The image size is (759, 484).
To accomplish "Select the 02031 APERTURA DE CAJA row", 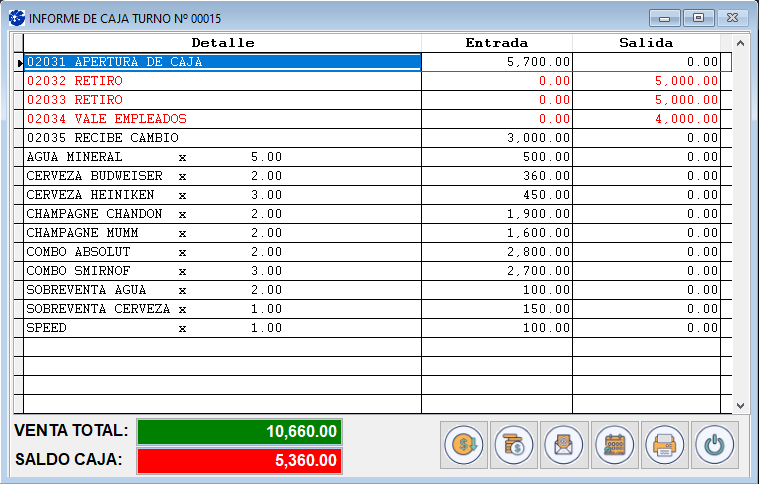I will coord(222,62).
